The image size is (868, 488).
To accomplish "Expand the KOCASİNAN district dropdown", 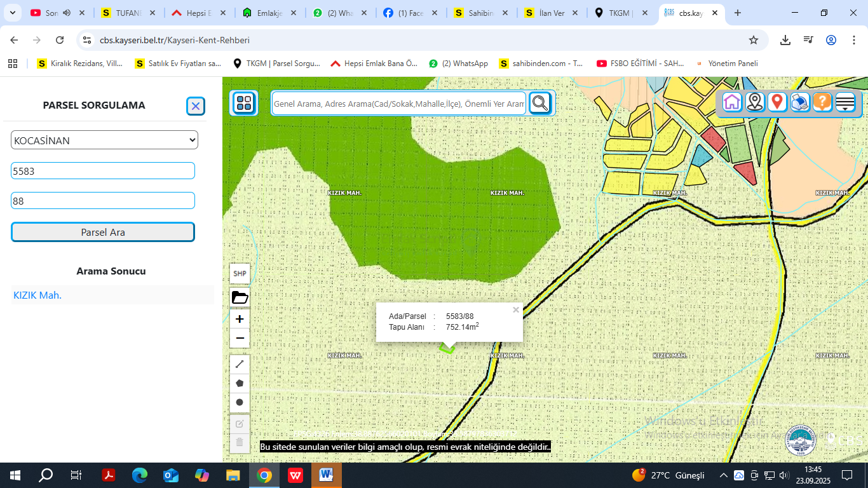I will click(104, 140).
